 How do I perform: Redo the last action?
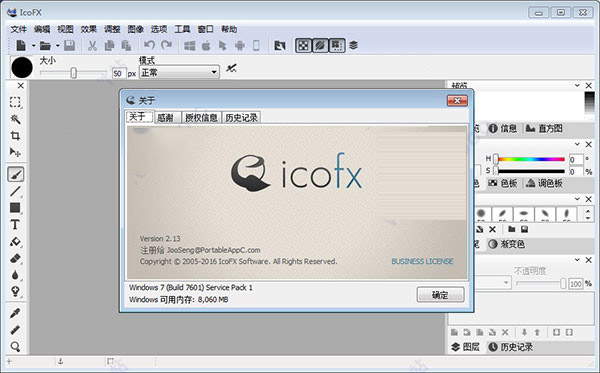(x=166, y=45)
